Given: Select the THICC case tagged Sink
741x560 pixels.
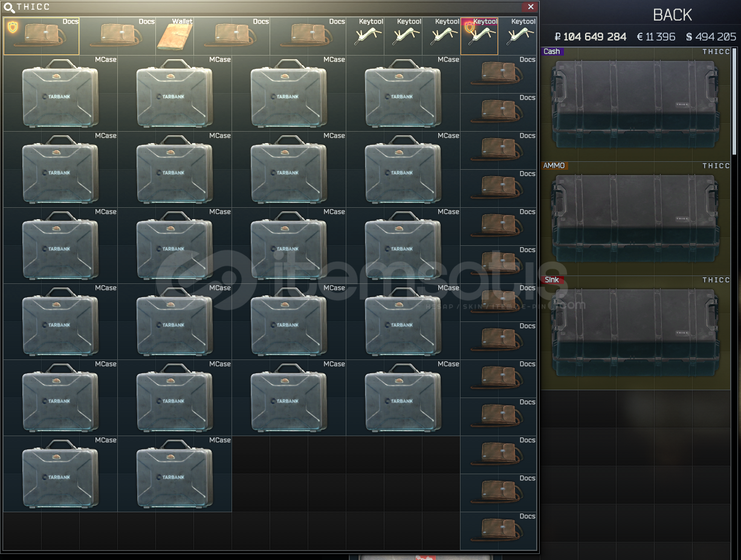Looking at the screenshot, I should coord(636,332).
